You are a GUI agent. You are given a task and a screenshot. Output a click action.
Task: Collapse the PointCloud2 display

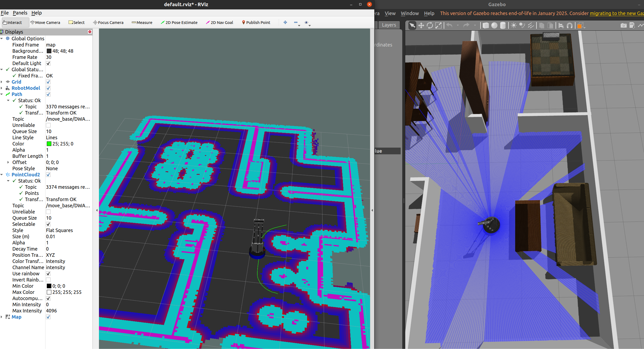[x=2, y=175]
